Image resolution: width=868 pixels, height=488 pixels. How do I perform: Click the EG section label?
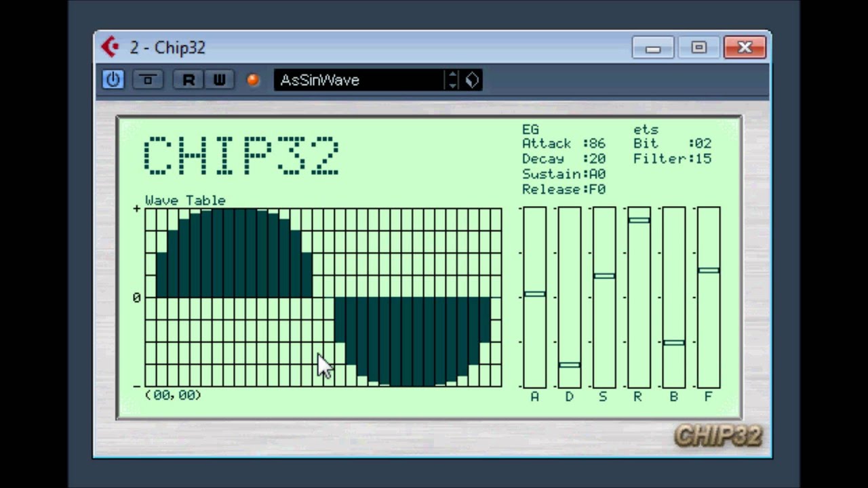click(530, 129)
